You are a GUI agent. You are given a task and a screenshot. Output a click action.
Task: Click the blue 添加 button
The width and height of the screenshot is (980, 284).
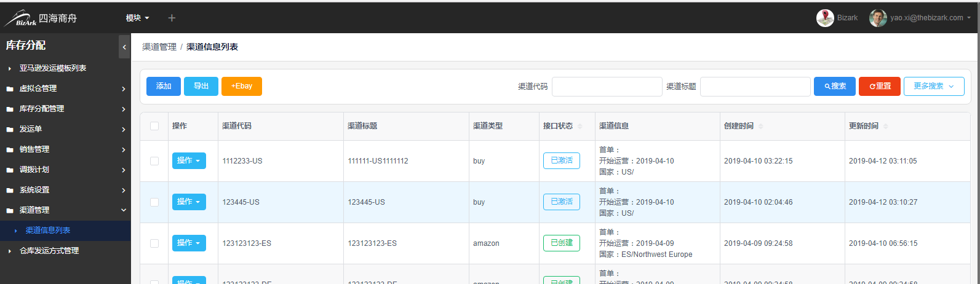click(164, 86)
